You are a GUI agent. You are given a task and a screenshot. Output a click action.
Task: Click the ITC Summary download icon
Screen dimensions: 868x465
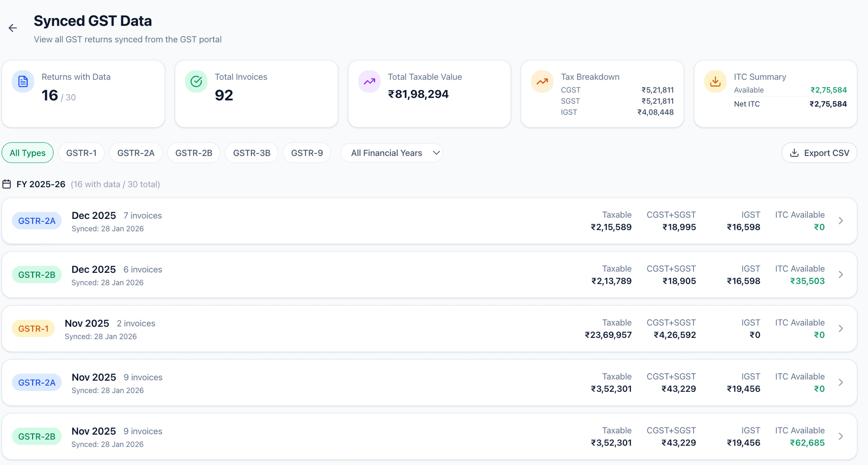715,81
